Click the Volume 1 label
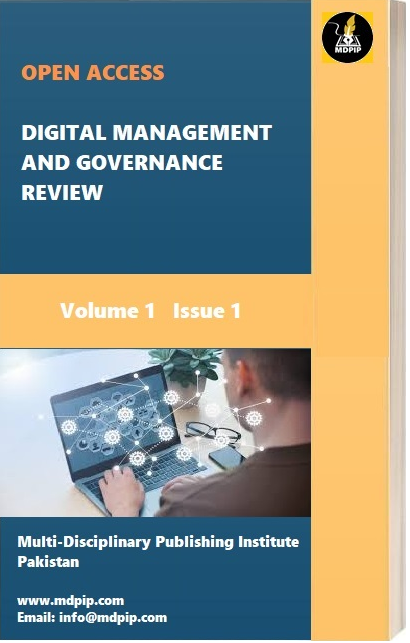 (107, 310)
